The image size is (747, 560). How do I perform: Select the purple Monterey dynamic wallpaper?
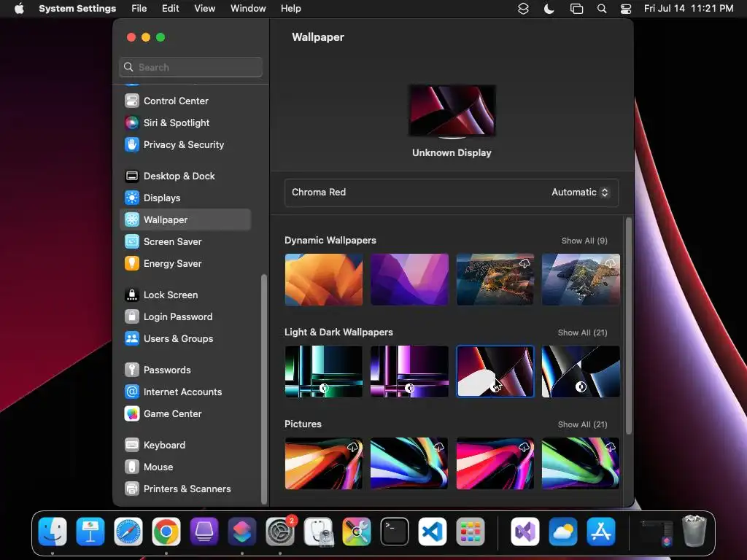click(409, 279)
